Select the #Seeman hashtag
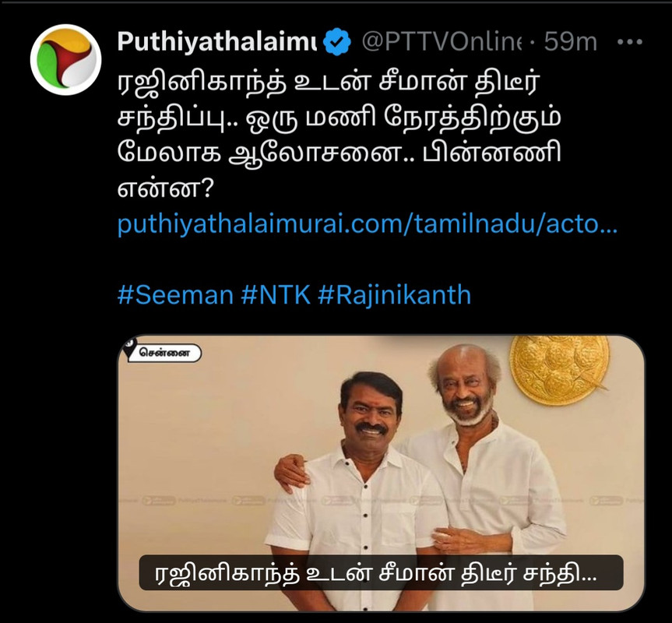 pyautogui.click(x=175, y=295)
